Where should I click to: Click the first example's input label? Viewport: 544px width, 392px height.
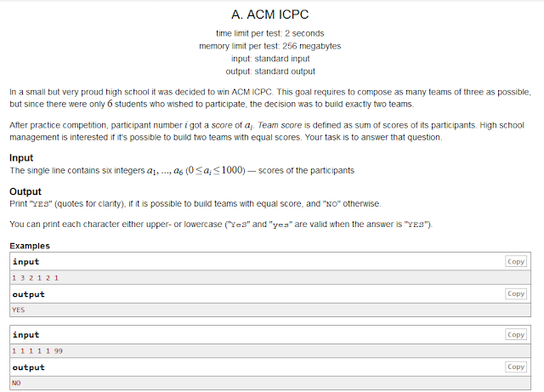[25, 262]
